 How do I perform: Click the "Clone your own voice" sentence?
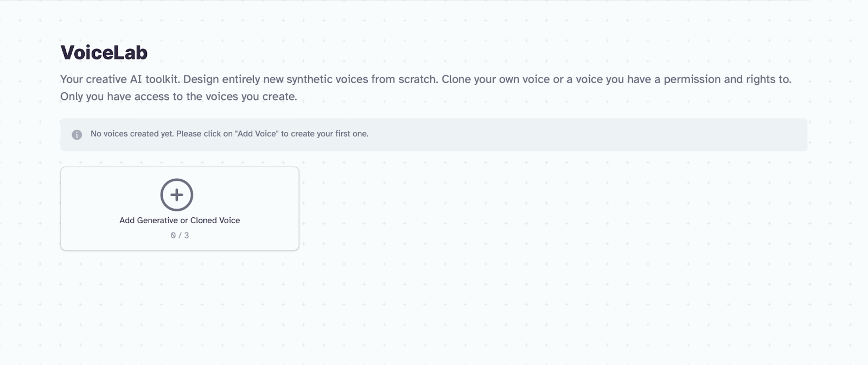(x=495, y=79)
